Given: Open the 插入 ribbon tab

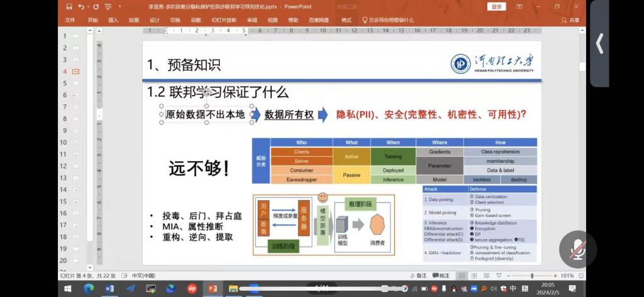Looking at the screenshot, I should point(113,20).
